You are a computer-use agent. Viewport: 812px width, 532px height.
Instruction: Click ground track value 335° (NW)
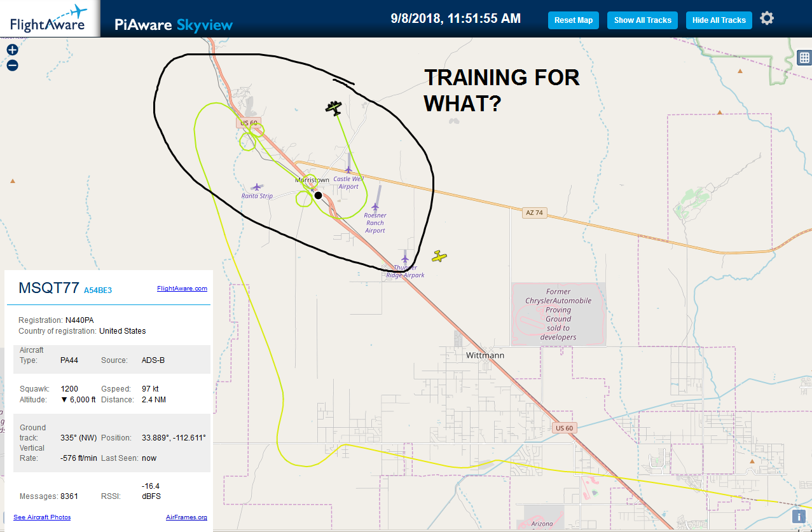click(x=79, y=438)
